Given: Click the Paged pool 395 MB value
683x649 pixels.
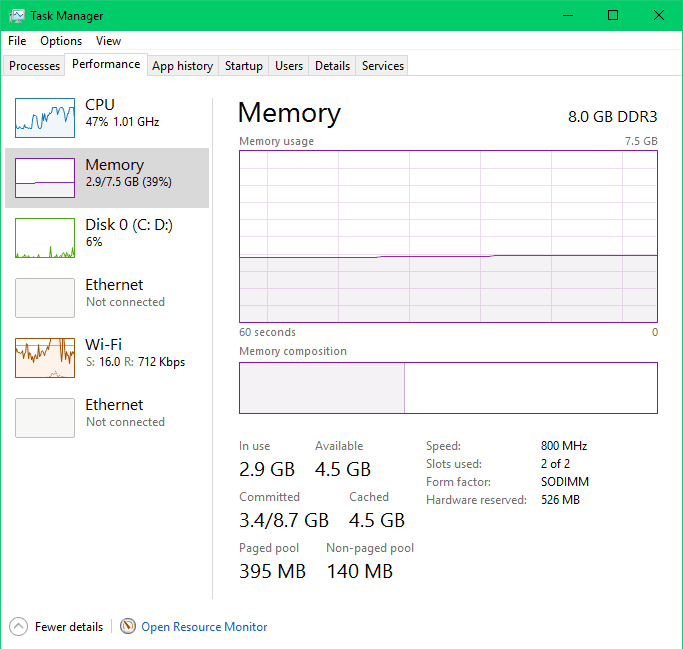Looking at the screenshot, I should tap(272, 571).
